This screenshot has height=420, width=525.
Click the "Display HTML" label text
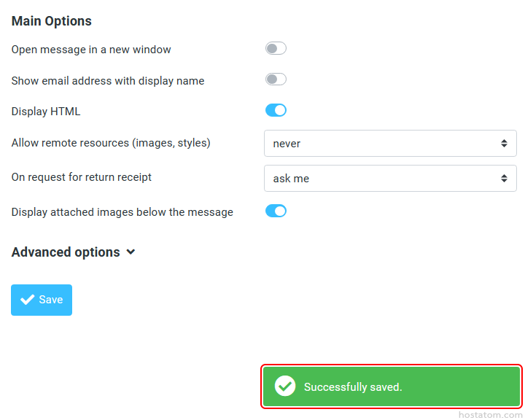tap(46, 112)
